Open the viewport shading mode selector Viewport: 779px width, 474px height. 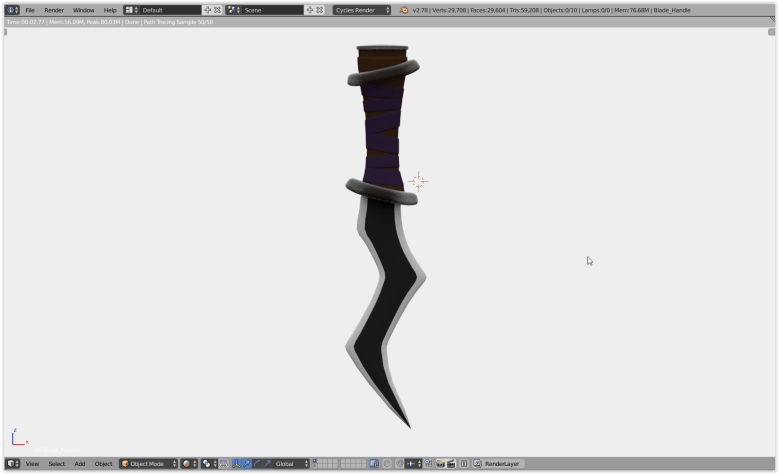coord(188,464)
